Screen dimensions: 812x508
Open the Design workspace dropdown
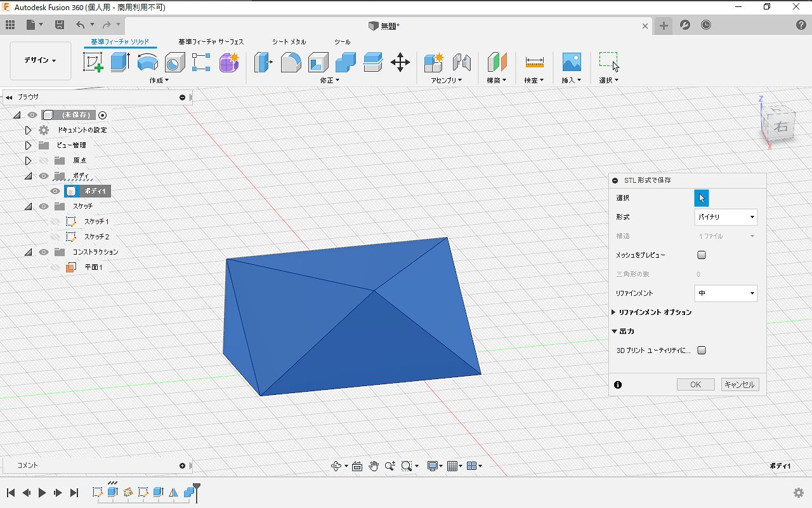41,61
